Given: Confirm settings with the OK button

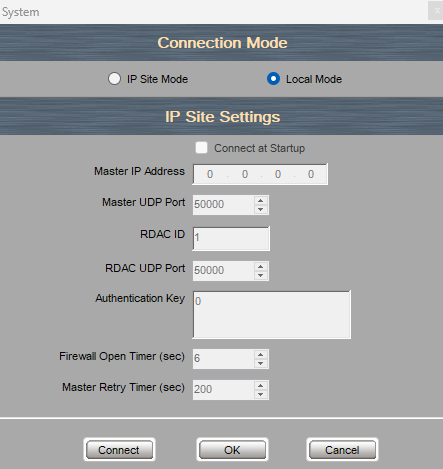Looking at the screenshot, I should click(x=232, y=450).
